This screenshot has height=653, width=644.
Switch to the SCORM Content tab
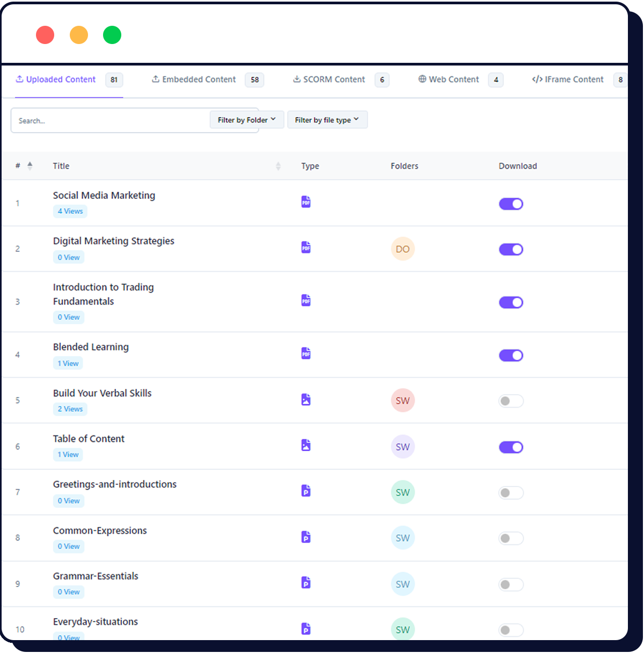pyautogui.click(x=333, y=79)
